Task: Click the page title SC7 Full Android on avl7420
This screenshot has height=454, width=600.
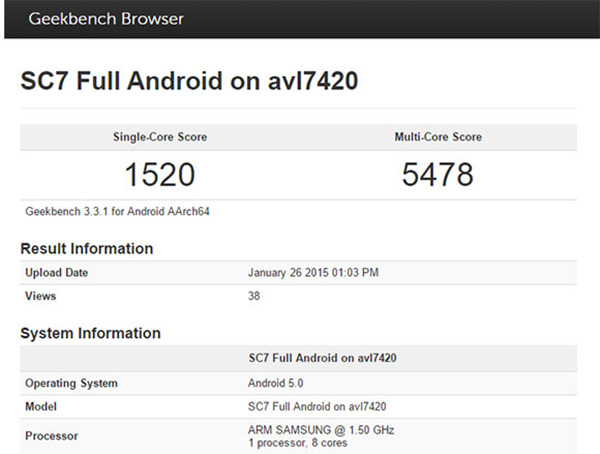Action: (189, 82)
